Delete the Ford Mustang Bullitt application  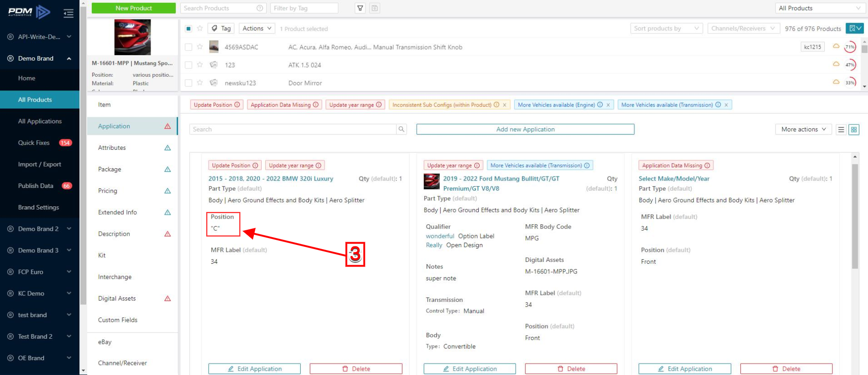(x=571, y=369)
